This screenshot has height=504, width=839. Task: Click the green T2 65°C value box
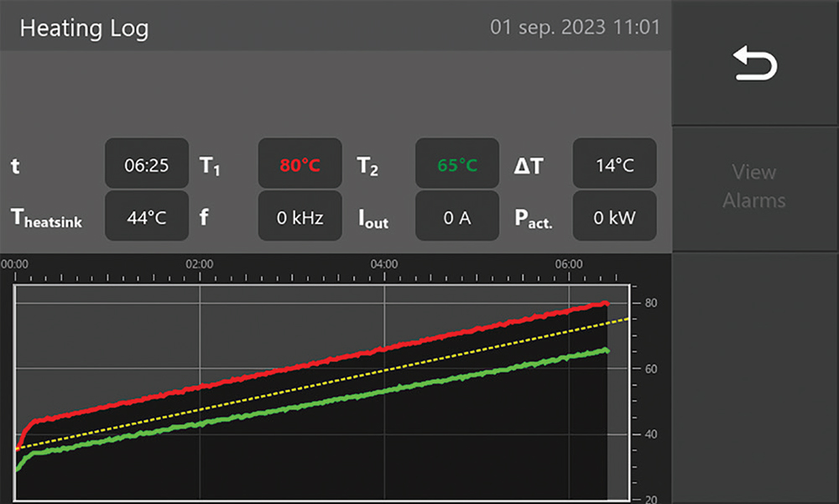click(457, 165)
